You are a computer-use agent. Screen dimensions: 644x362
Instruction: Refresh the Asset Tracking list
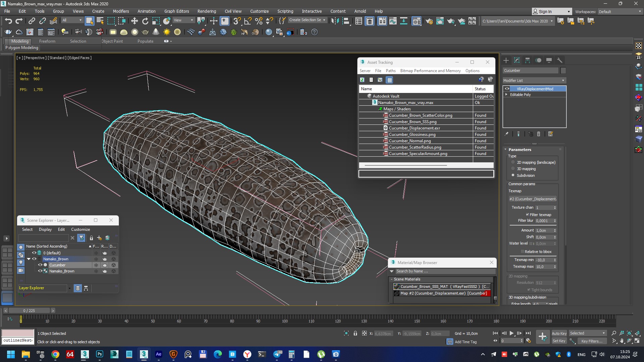coord(362,80)
